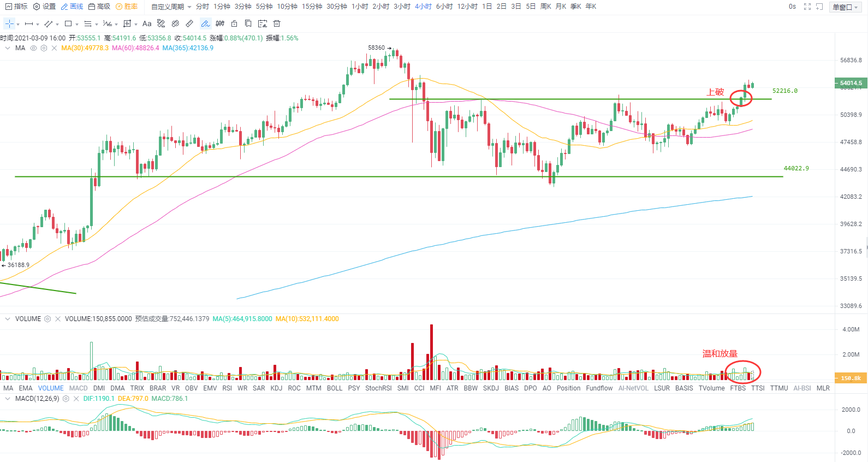This screenshot has width=868, height=462.
Task: Switch to 15分钟 timeframe
Action: (312, 7)
